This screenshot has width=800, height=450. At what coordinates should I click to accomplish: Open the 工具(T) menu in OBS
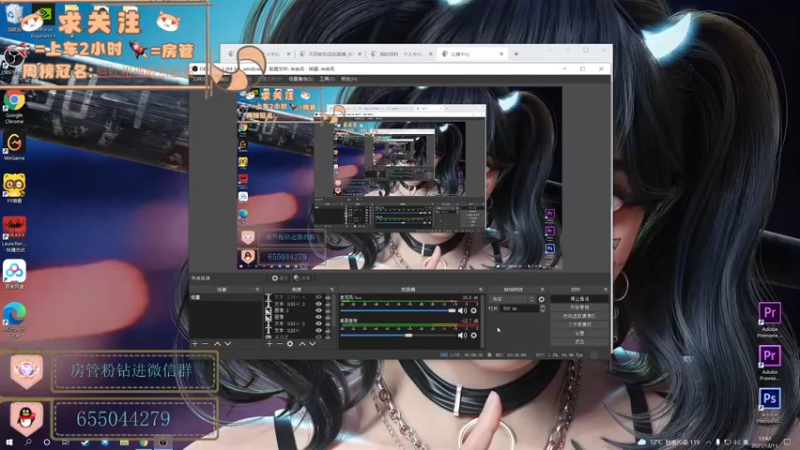(x=327, y=79)
